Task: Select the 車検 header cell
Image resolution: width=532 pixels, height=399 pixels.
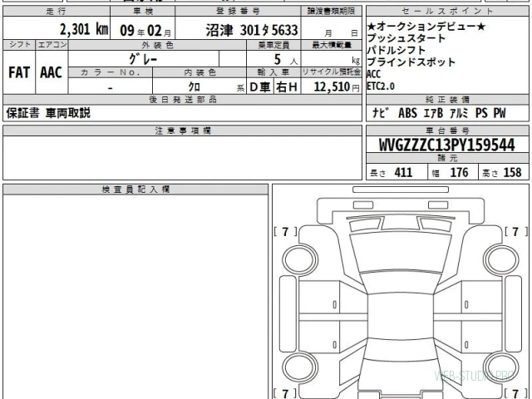Action: pyautogui.click(x=143, y=11)
